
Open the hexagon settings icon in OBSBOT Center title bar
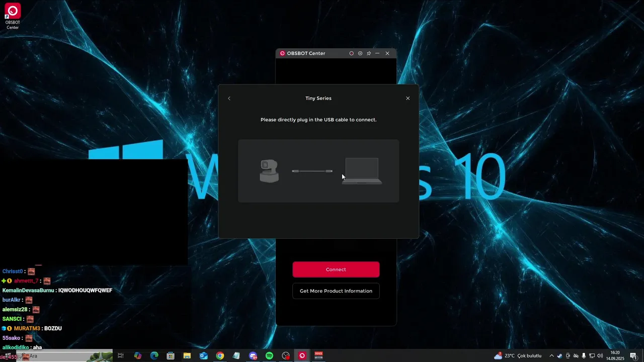click(360, 53)
